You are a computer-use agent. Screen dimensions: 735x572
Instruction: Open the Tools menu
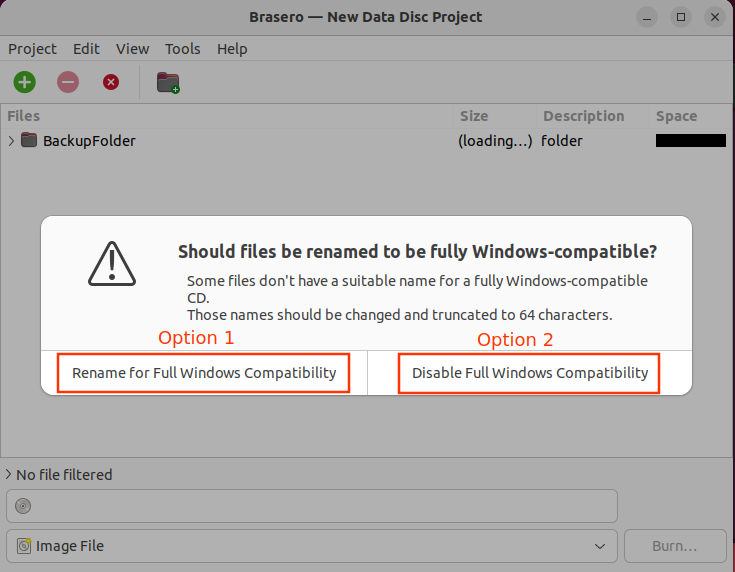(x=182, y=49)
